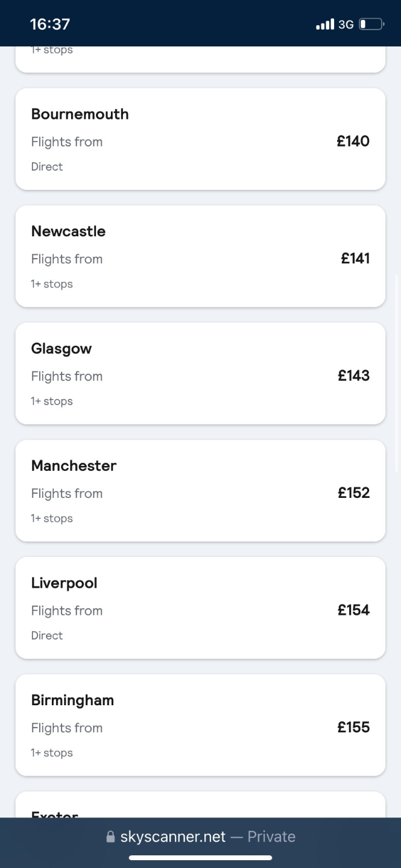Tap the skyscanner.net address bar
The width and height of the screenshot is (401, 868).
click(x=200, y=837)
